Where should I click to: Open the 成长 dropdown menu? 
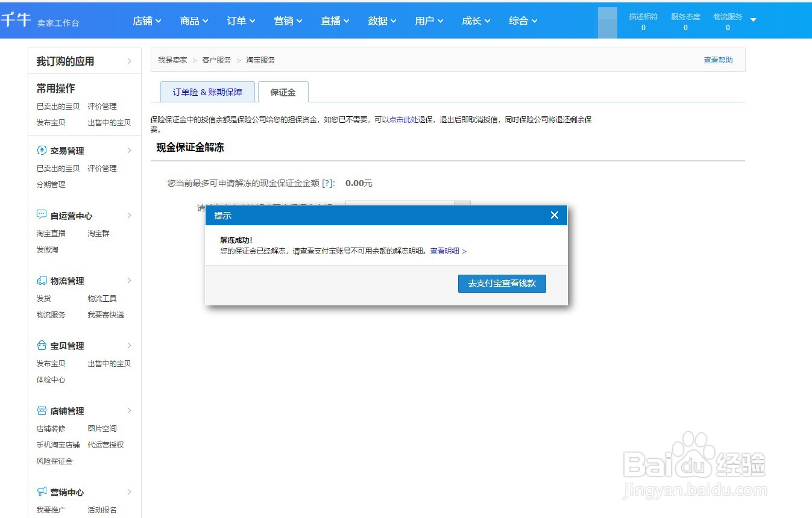coord(476,21)
